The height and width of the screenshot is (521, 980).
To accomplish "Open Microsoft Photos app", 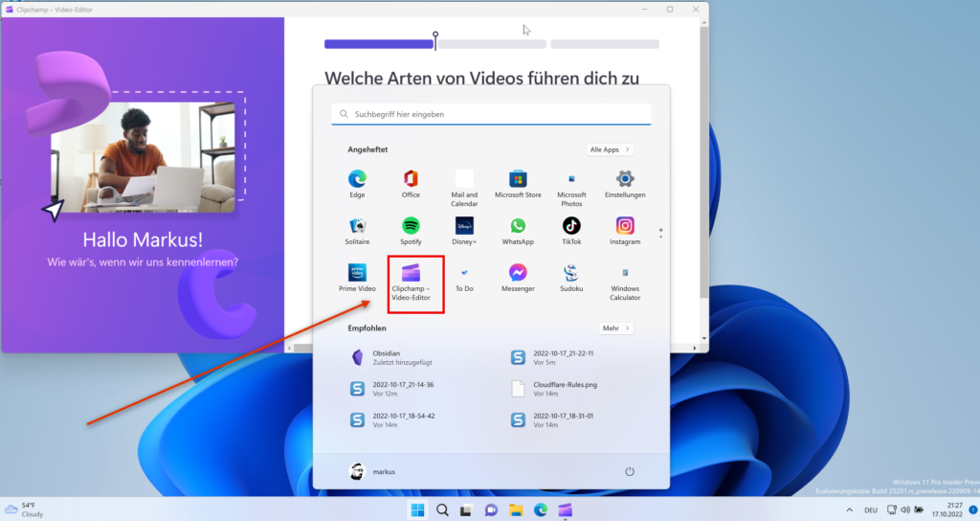I will click(571, 189).
